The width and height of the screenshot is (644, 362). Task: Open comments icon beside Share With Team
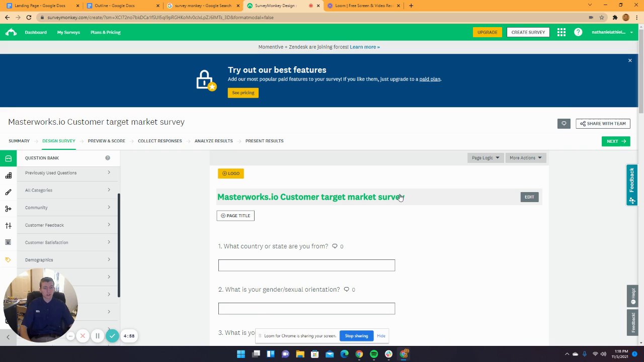(x=564, y=124)
